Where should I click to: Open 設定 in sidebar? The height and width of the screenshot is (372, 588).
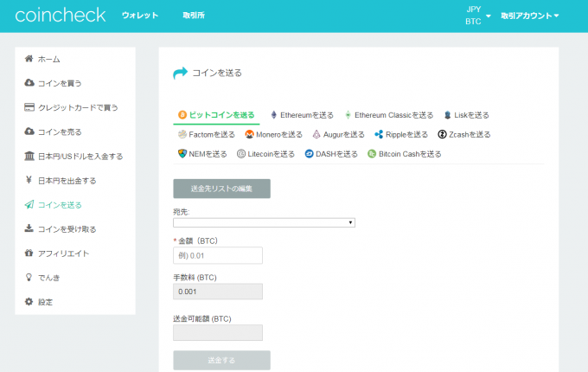45,302
